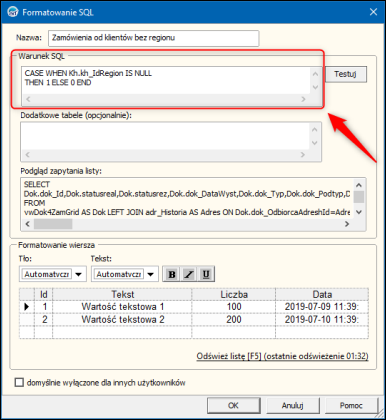Click Dodatkowe tabele scroll down arrow

[314, 143]
